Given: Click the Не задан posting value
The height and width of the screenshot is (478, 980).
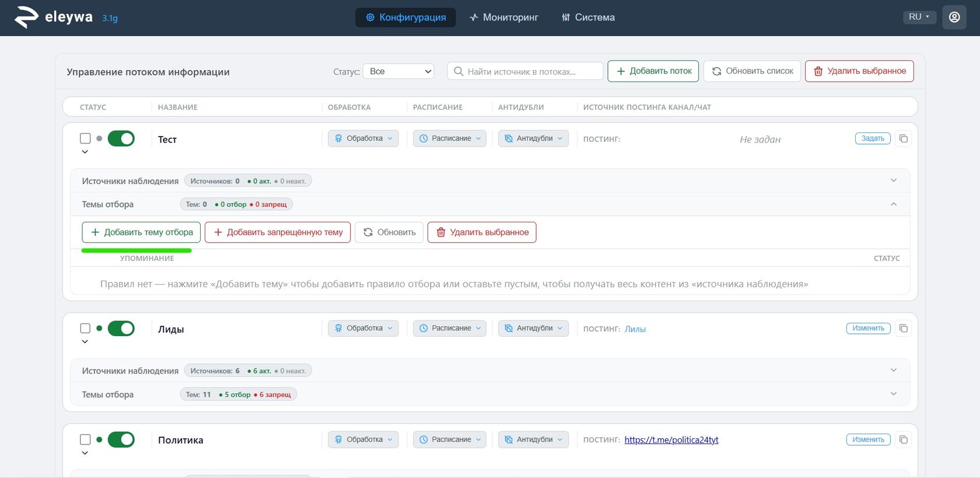Looking at the screenshot, I should pyautogui.click(x=760, y=139).
